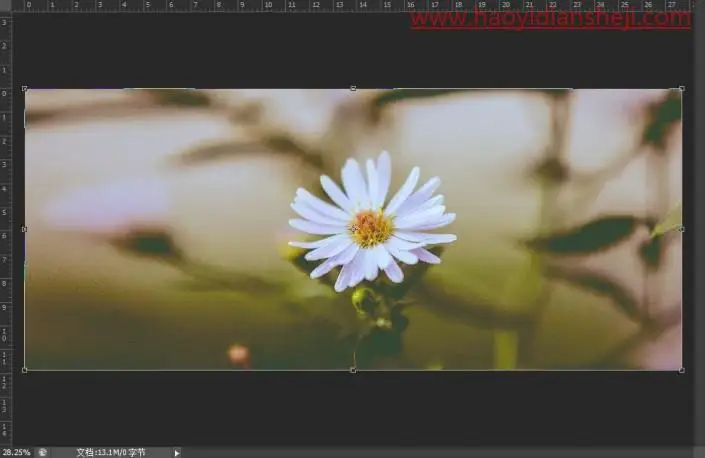705x458 pixels.
Task: Click the top-left transform corner handle
Action: click(25, 89)
